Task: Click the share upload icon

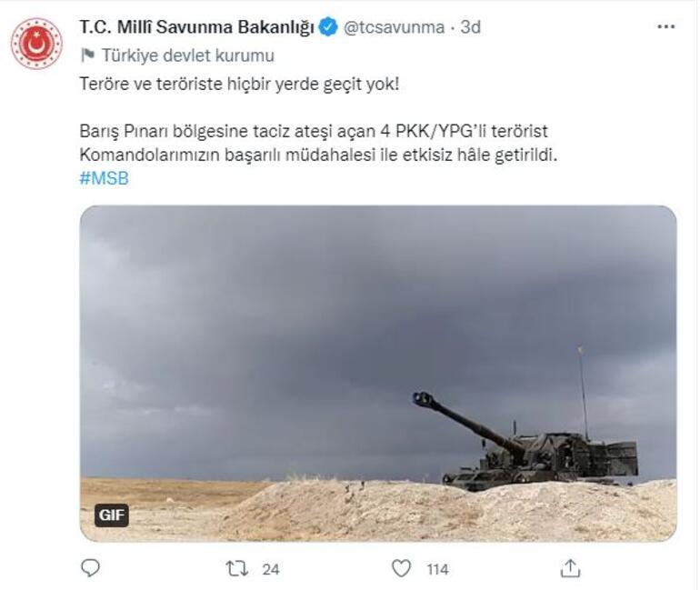Action: [x=570, y=568]
